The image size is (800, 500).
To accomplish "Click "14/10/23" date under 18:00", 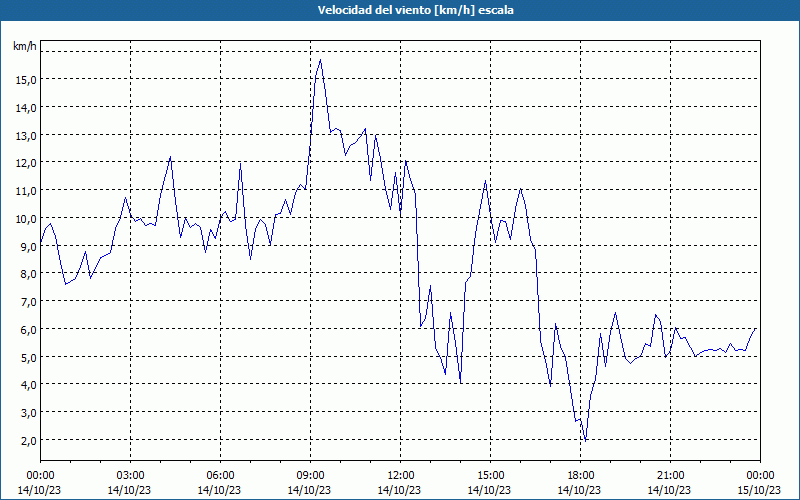I will [579, 491].
